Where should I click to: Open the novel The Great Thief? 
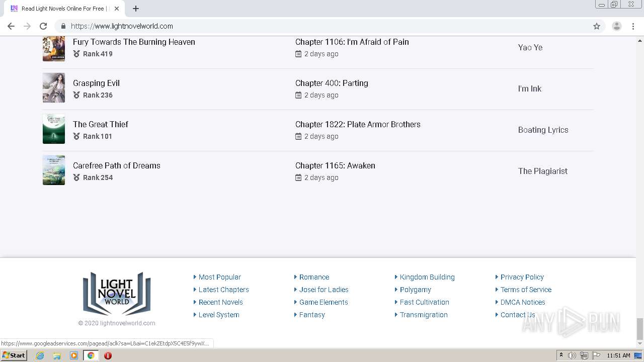[101, 124]
